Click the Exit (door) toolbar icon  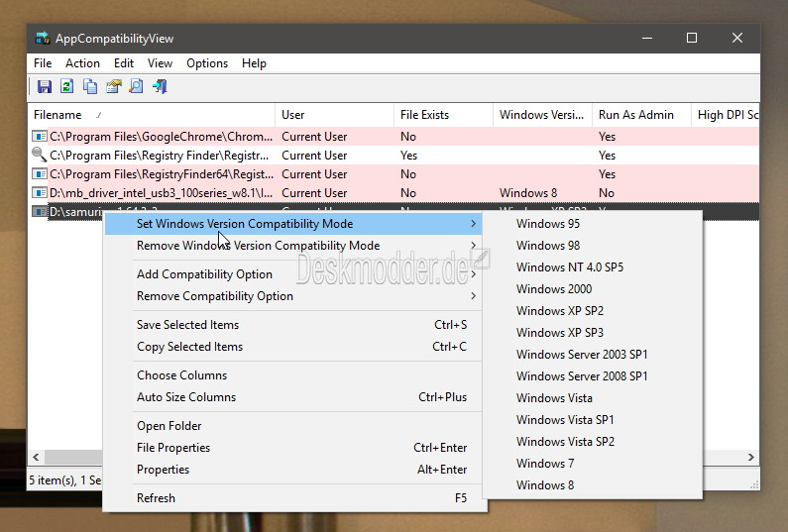point(160,87)
